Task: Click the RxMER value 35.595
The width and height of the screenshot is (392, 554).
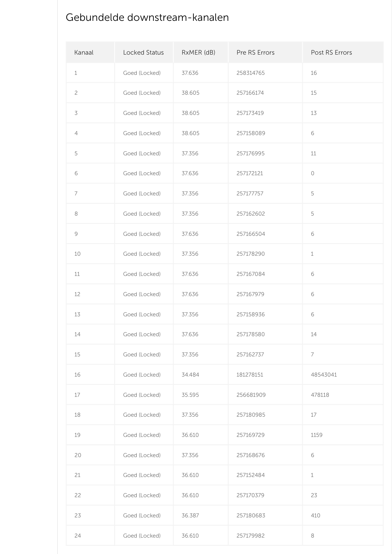Action: point(190,395)
